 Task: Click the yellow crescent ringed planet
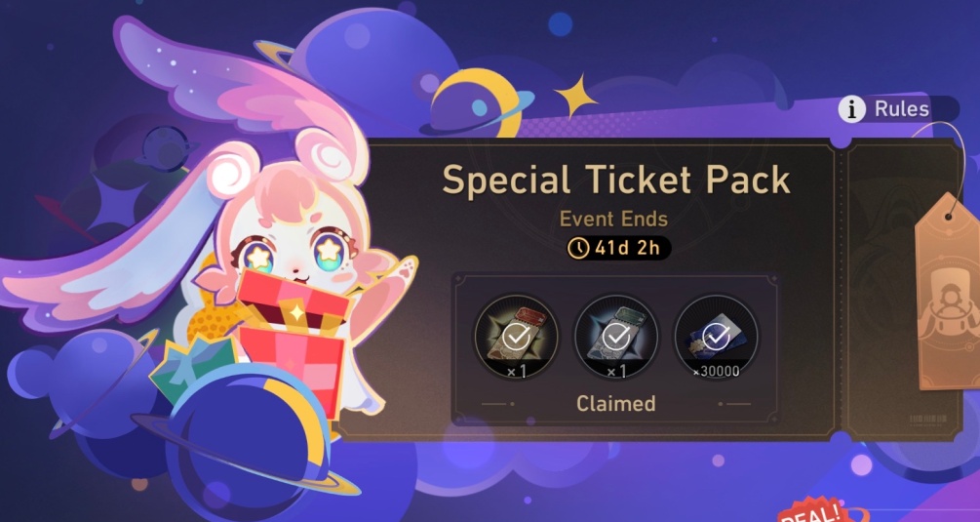tap(476, 103)
